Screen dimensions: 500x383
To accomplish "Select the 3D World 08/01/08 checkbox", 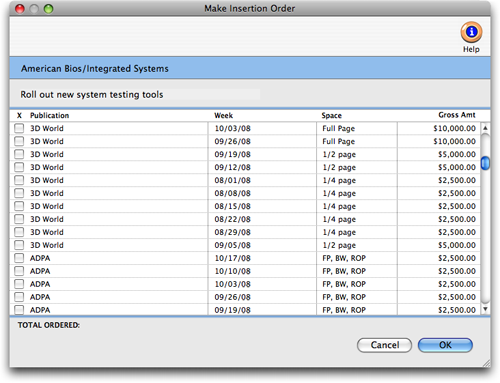I will tap(19, 180).
